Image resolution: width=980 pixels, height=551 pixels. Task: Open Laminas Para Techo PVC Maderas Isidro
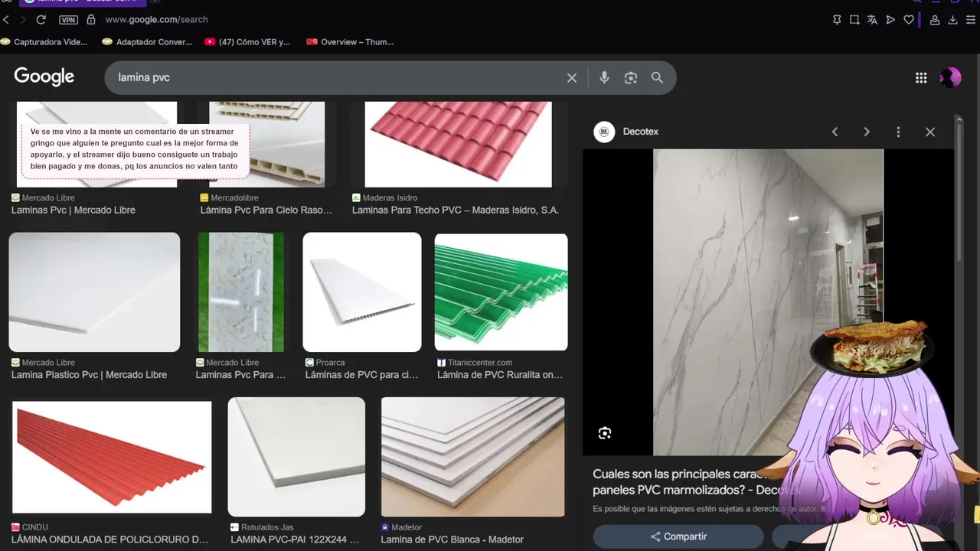click(x=456, y=210)
